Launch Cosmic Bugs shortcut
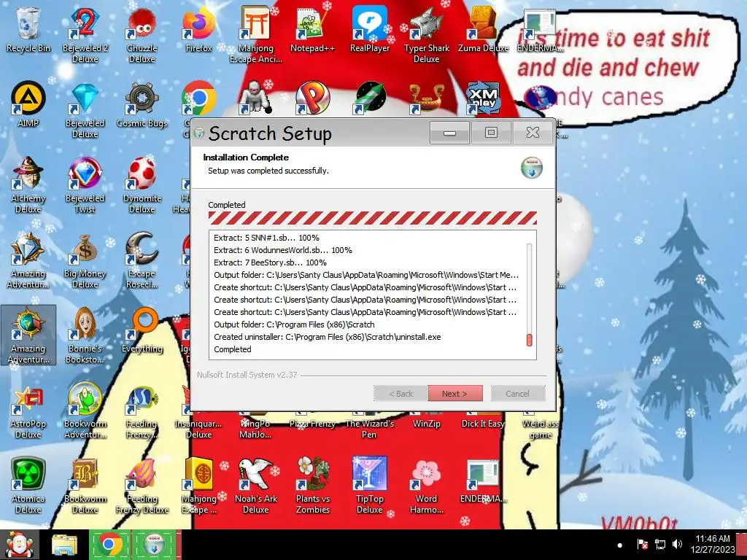Screen dimensions: 747x560 click(142, 104)
